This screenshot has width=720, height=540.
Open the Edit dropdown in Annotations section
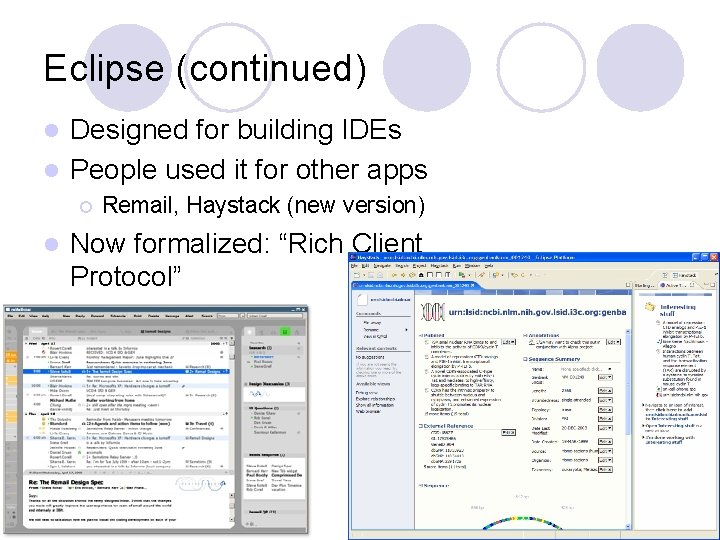tap(613, 342)
